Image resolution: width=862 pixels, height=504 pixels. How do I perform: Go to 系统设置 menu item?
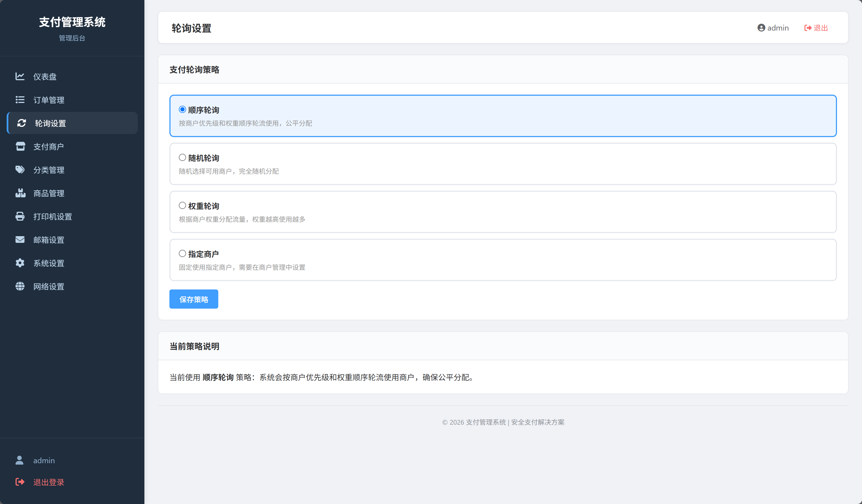(72, 263)
